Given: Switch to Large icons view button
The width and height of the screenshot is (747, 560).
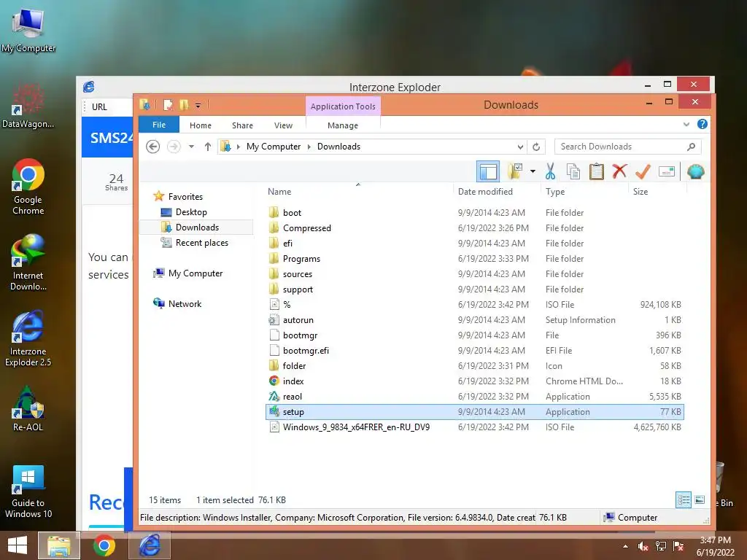Looking at the screenshot, I should [x=700, y=499].
